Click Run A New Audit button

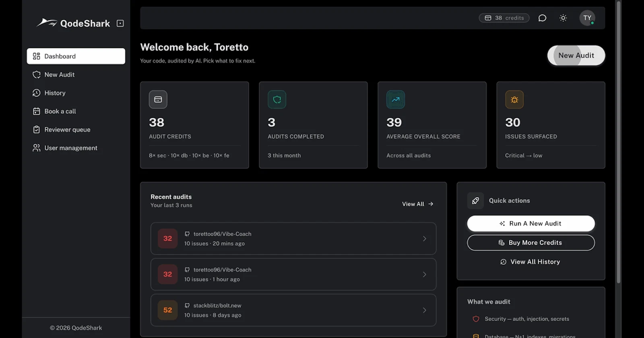pos(531,223)
